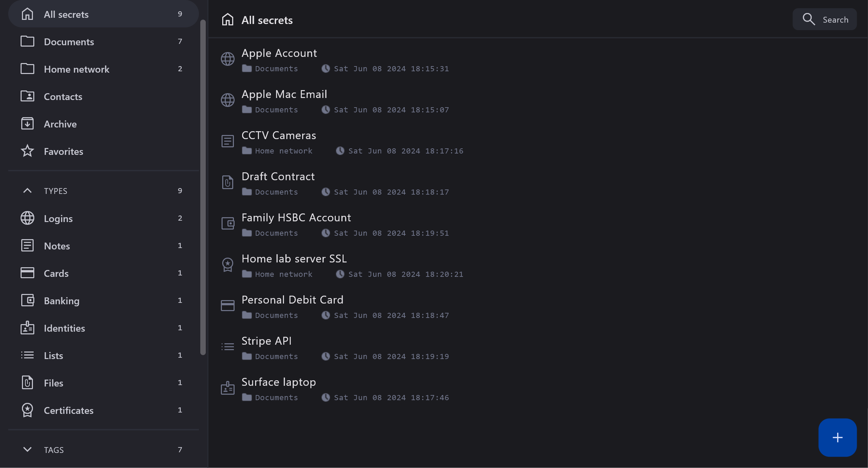
Task: Open the Contacts category
Action: pos(63,97)
